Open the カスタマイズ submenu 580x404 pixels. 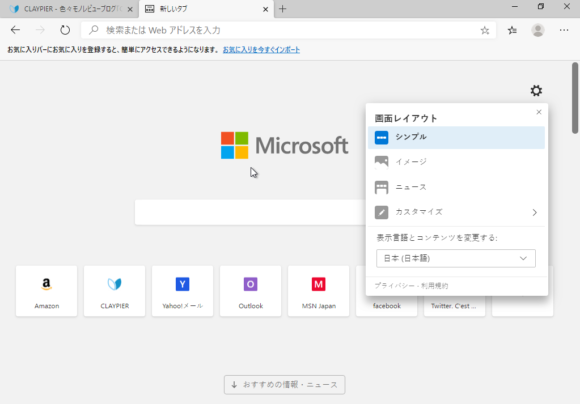pos(456,212)
